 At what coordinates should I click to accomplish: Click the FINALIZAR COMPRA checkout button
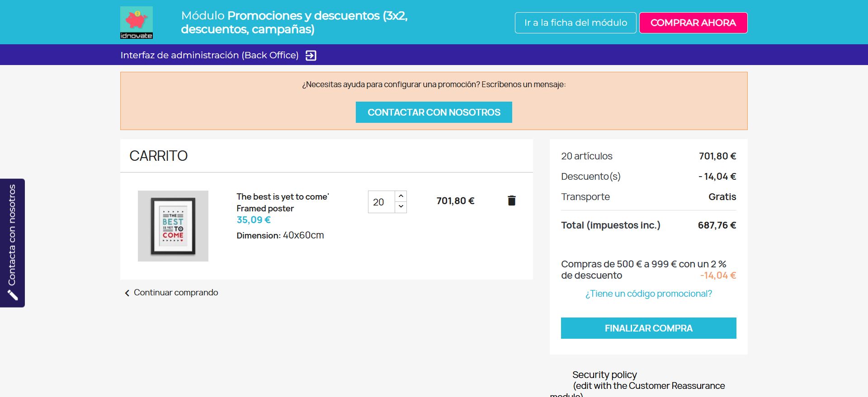(x=648, y=328)
